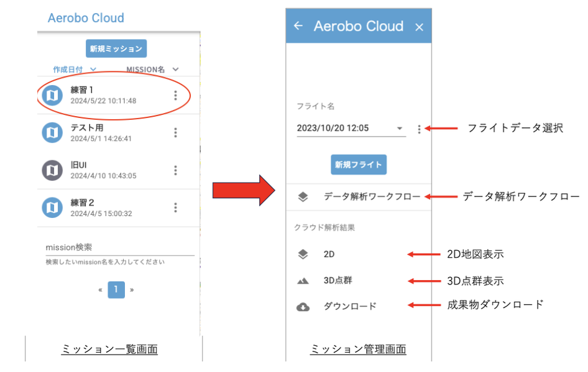Click the next page » arrow
Screen dimensions: 588x372
click(132, 290)
